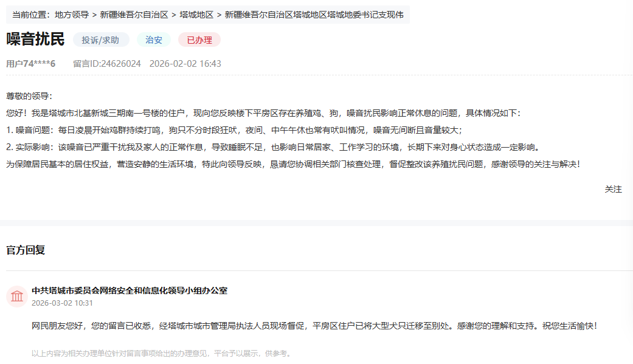Click the 官方回复 section heading
The height and width of the screenshot is (364, 633).
[x=26, y=250]
